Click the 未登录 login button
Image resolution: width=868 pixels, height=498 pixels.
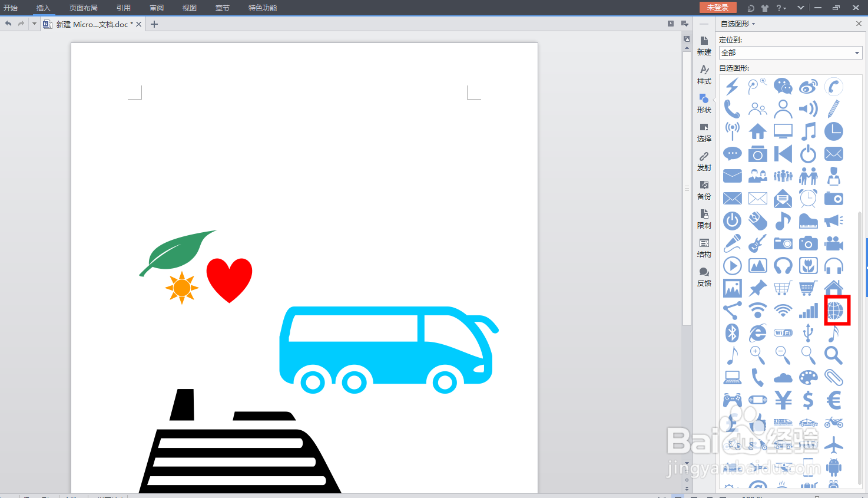tap(718, 7)
